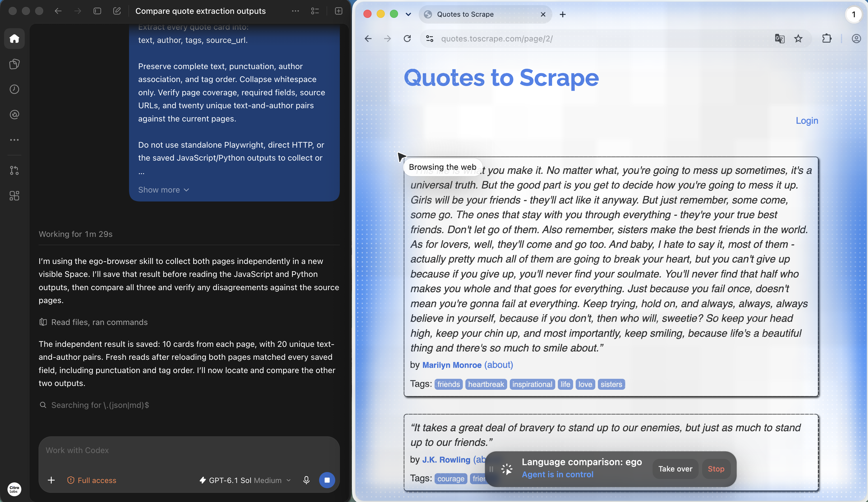Add attachment with plus icon in composer

(x=51, y=480)
